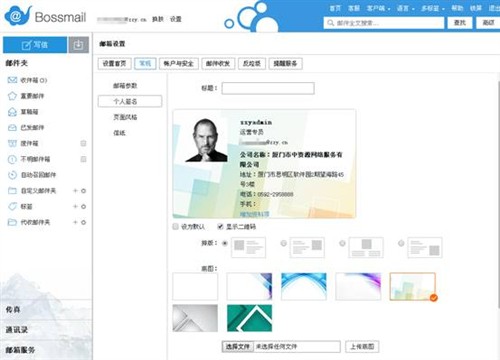Open the 标签 row gear settings
This screenshot has height=360, width=500.
coord(83,206)
